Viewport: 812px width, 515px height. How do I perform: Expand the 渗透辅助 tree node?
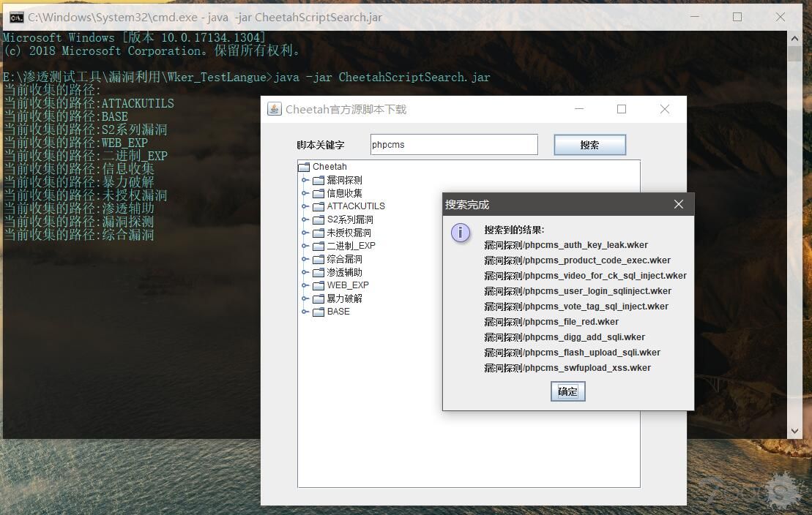click(x=305, y=272)
